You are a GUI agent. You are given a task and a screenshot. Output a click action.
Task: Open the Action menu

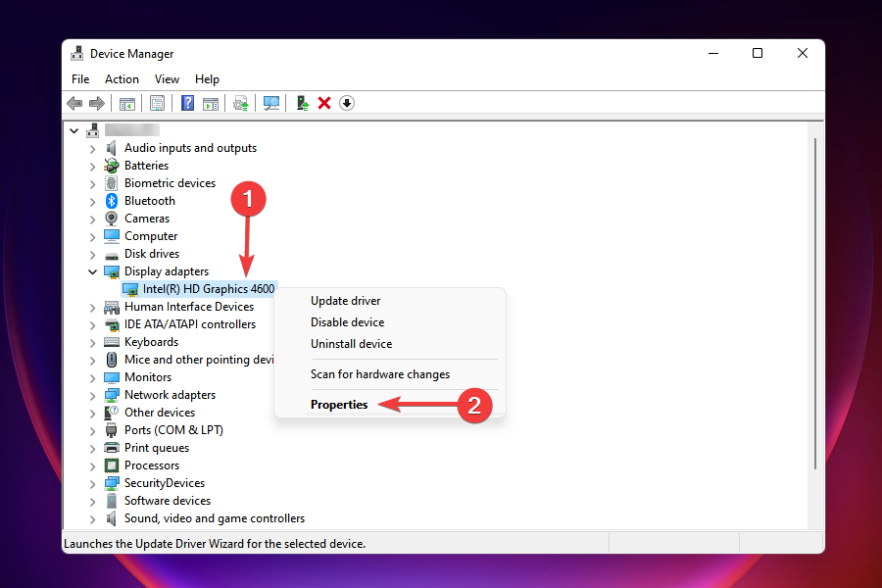(122, 79)
